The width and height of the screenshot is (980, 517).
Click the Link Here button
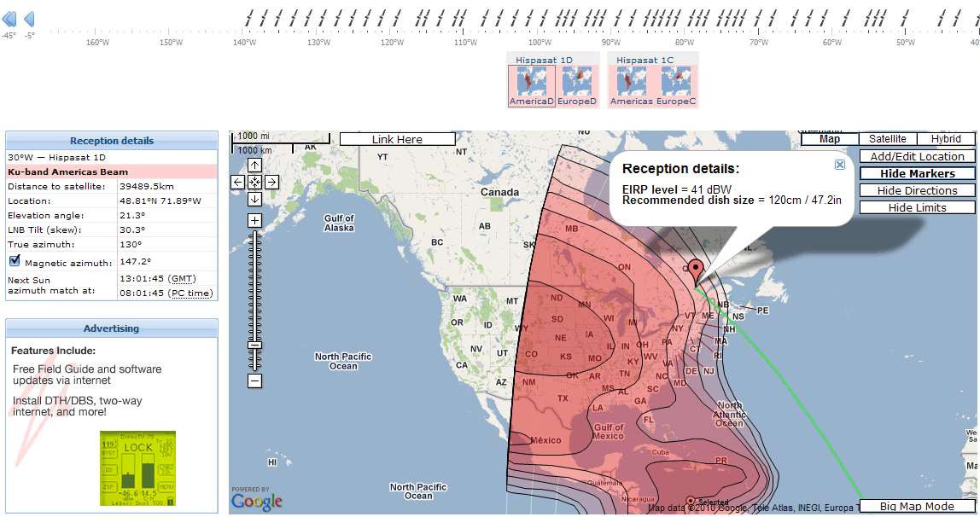coord(398,139)
